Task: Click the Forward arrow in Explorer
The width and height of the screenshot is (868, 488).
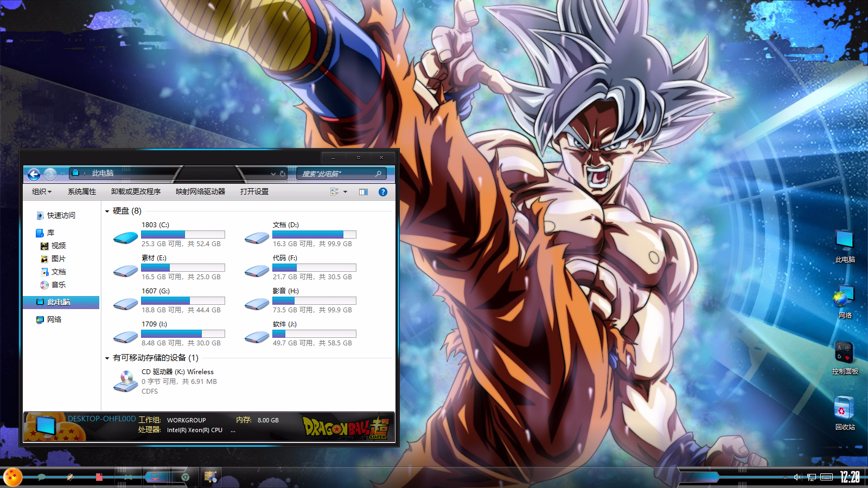Action: click(x=50, y=174)
